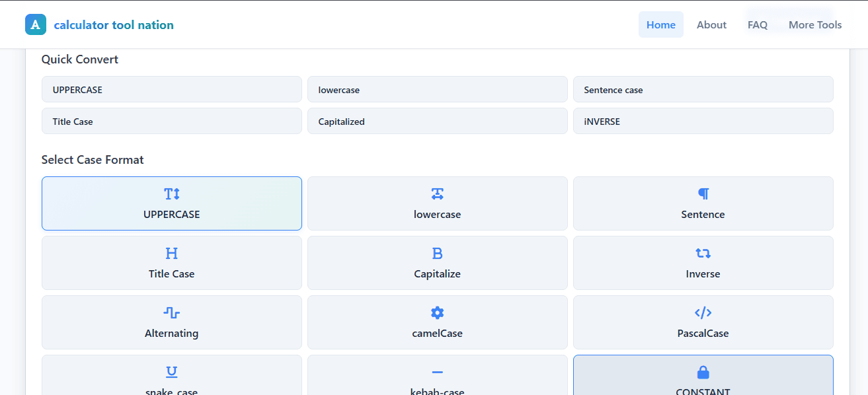Select the Home tab

(660, 24)
